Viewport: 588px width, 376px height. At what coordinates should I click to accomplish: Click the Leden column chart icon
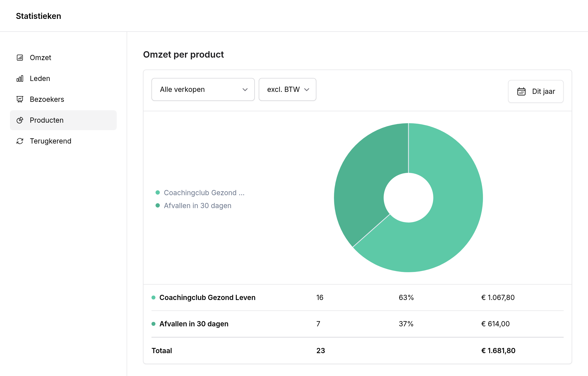[x=20, y=78]
